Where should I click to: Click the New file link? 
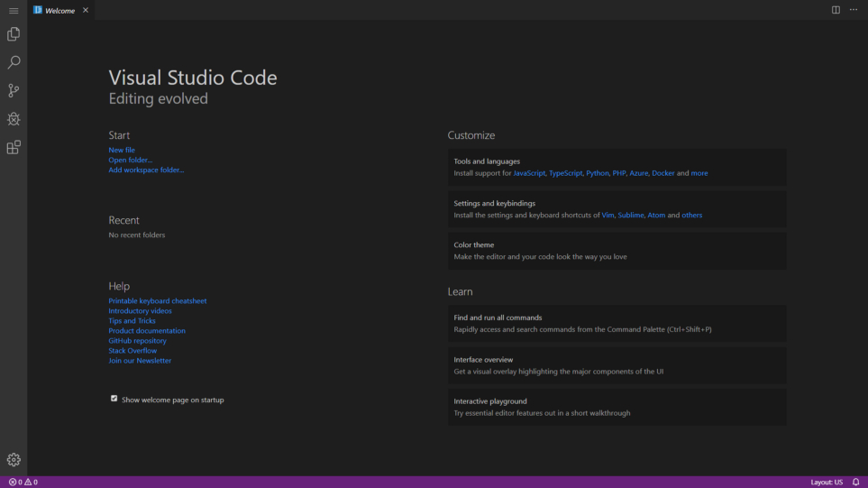pos(122,150)
